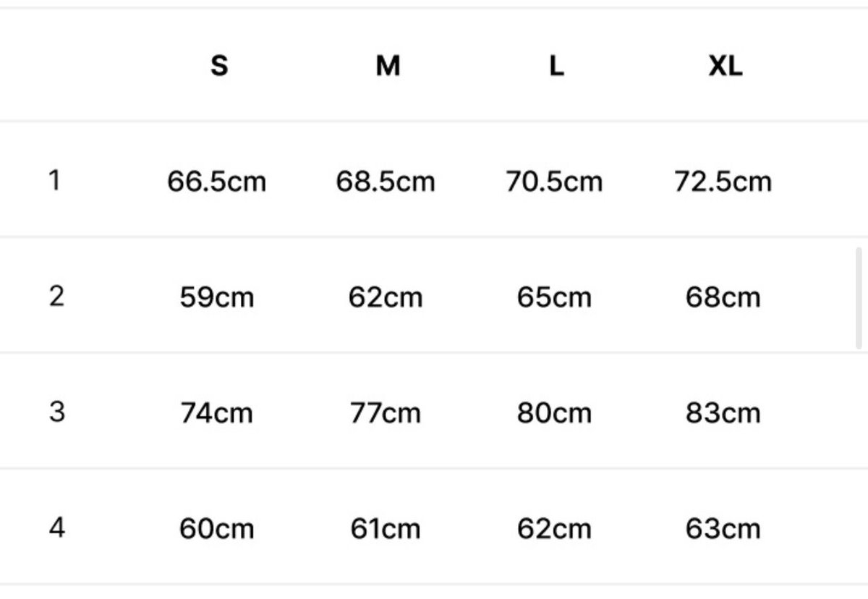Click row number 4 label
Viewport: 868px width, 599px height.
pyautogui.click(x=56, y=527)
